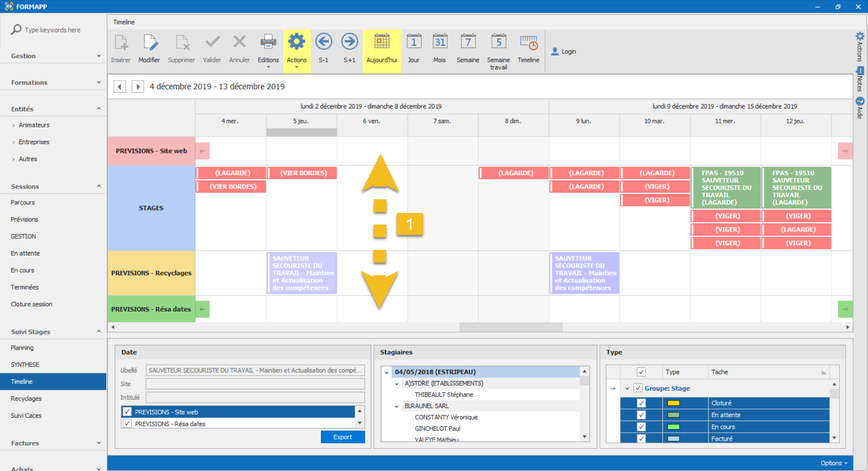Click the En cours green color swatch
The width and height of the screenshot is (868, 471).
click(x=674, y=427)
